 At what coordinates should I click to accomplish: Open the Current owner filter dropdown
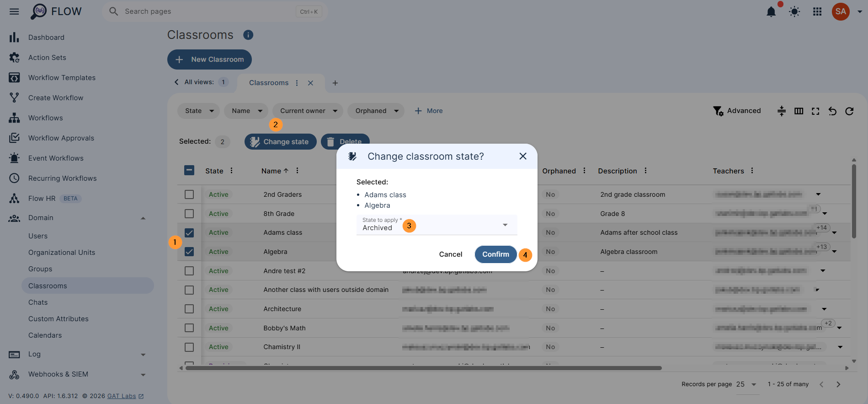pyautogui.click(x=308, y=111)
